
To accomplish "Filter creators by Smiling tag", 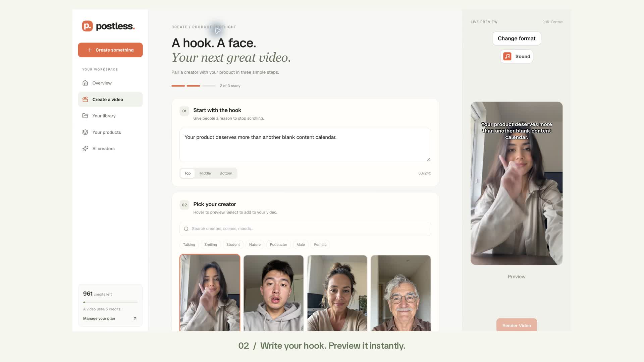I will click(211, 245).
